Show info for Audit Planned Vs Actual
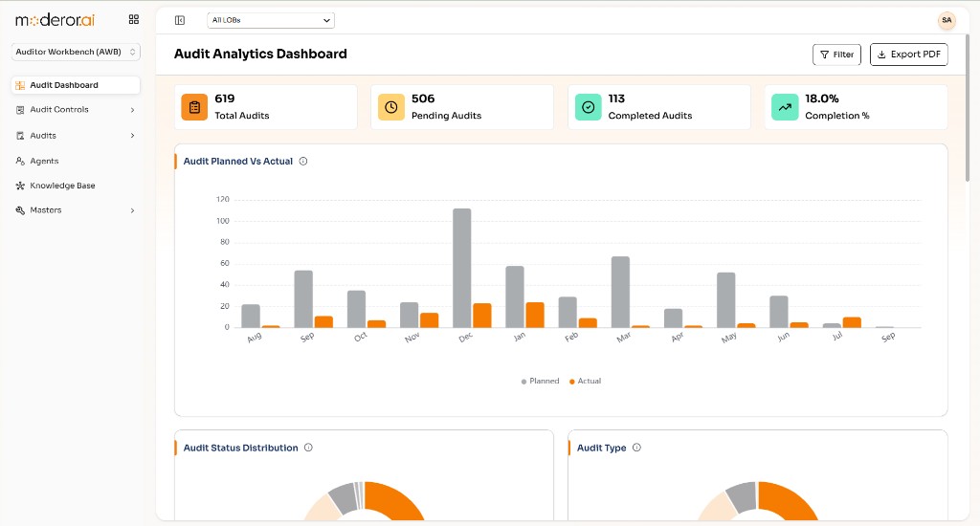 (x=303, y=162)
